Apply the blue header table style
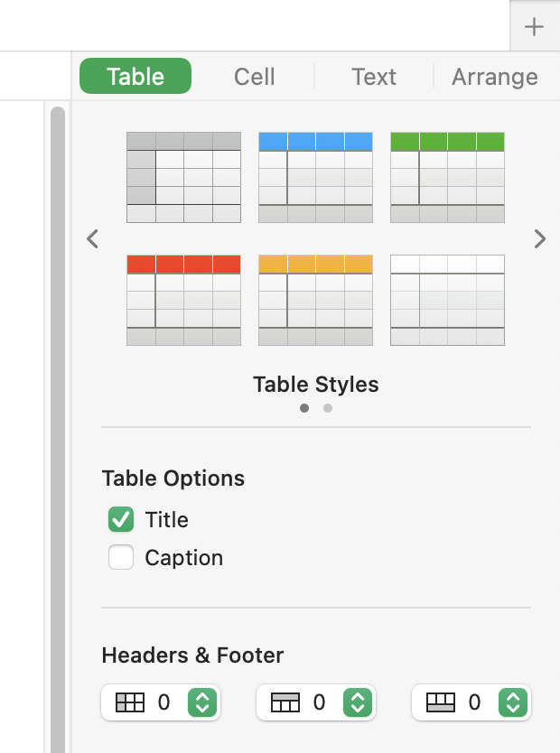 [x=315, y=177]
